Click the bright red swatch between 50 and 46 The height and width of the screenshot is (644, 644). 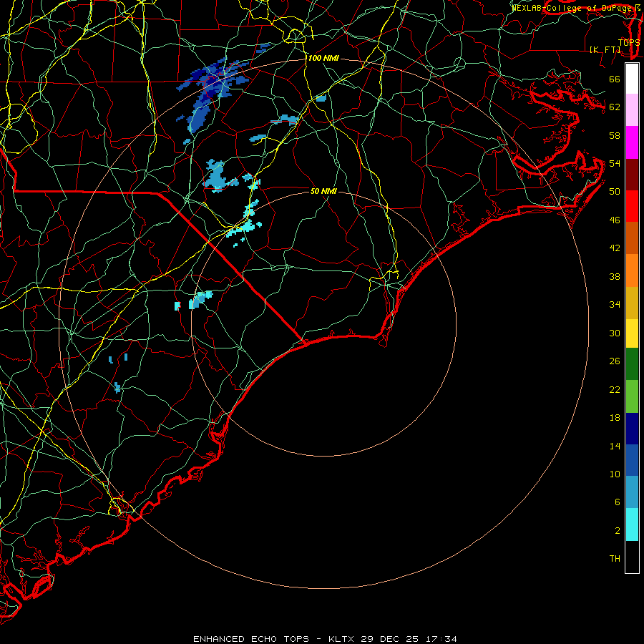tap(632, 206)
